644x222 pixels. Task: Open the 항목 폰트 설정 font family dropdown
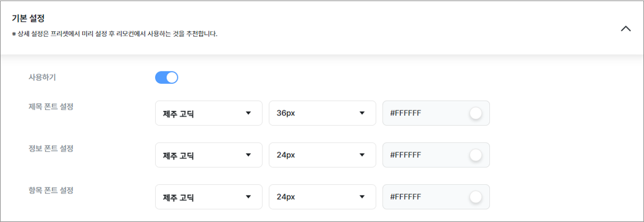(209, 197)
